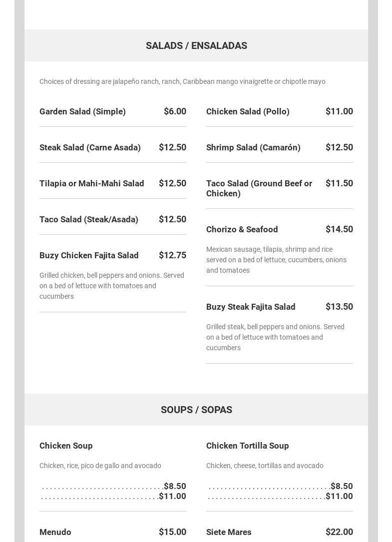The image size is (392, 542).
Task: Select the Siete Mares soup item
Action: (229, 532)
